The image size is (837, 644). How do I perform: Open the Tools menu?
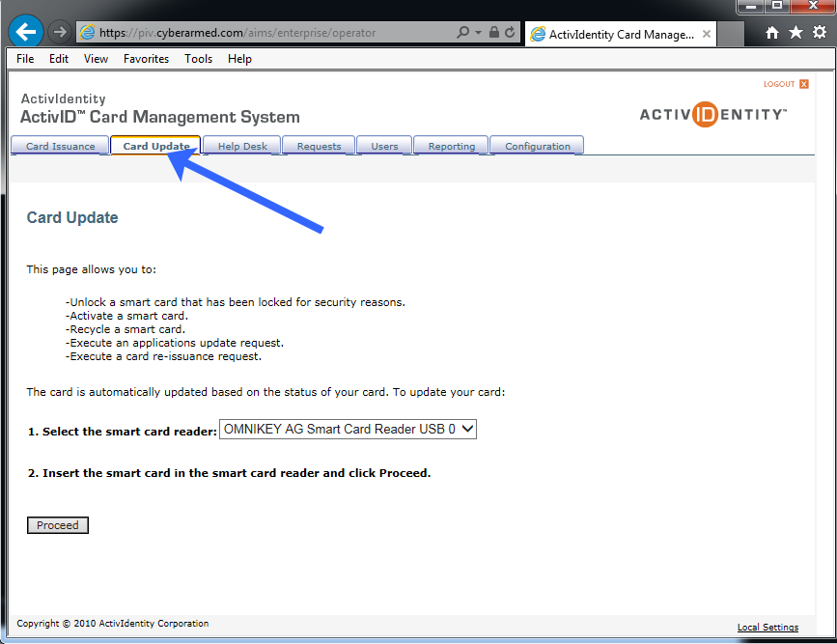pyautogui.click(x=199, y=59)
